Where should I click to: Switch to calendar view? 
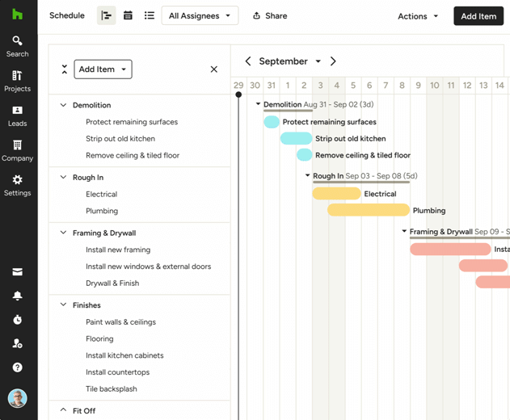point(128,15)
